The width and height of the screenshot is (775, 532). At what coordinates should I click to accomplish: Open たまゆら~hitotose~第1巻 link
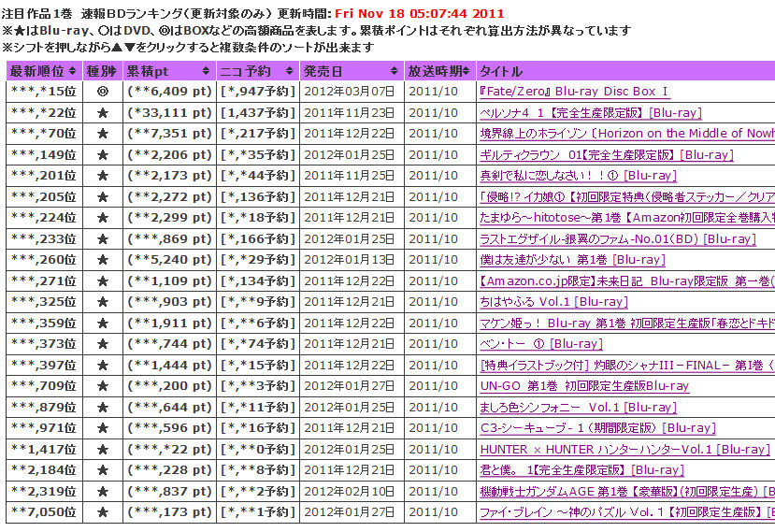click(627, 218)
